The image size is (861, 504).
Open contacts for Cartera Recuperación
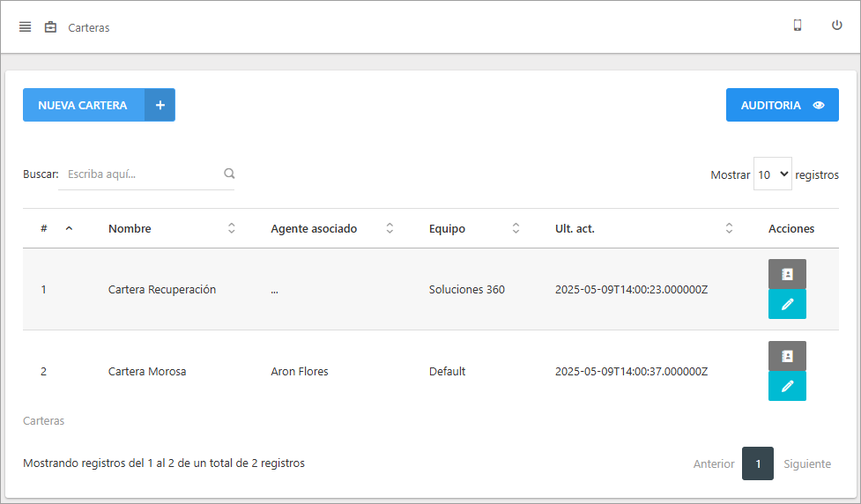point(787,274)
